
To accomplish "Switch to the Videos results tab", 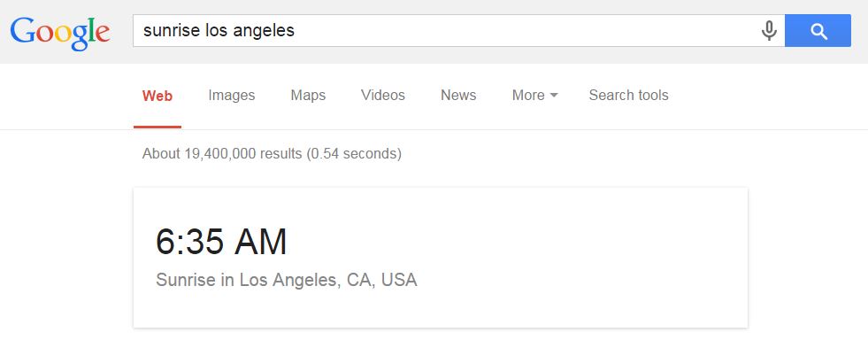I will point(382,96).
